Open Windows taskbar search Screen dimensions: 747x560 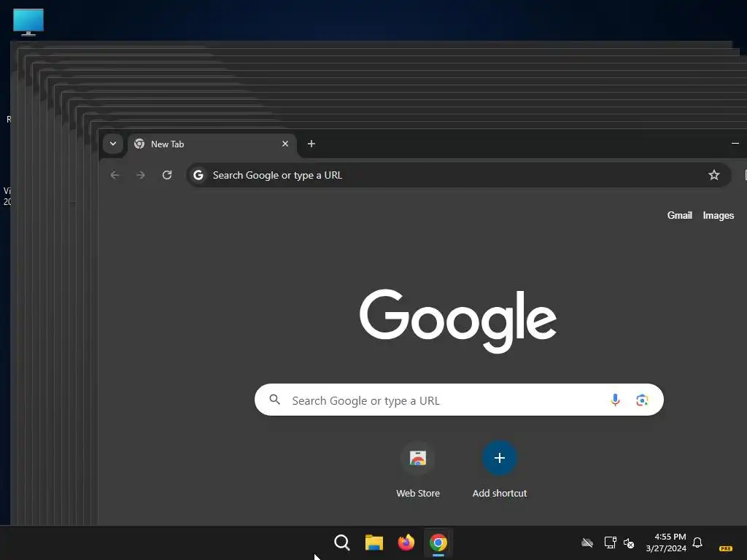click(342, 542)
